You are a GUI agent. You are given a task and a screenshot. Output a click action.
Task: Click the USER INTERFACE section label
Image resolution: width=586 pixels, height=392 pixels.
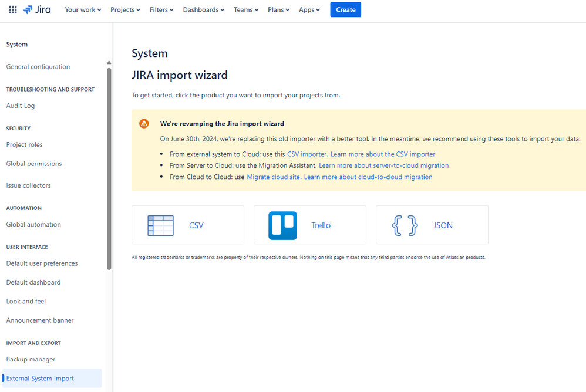[27, 247]
